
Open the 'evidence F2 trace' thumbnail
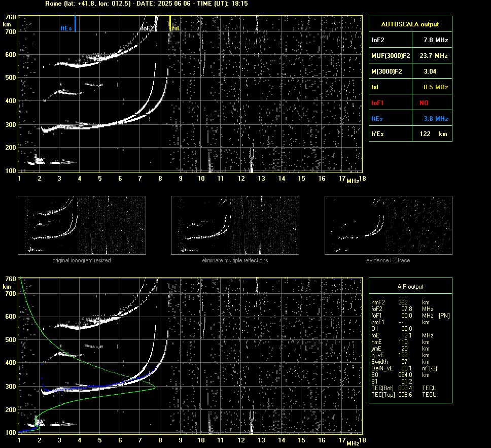coord(389,225)
